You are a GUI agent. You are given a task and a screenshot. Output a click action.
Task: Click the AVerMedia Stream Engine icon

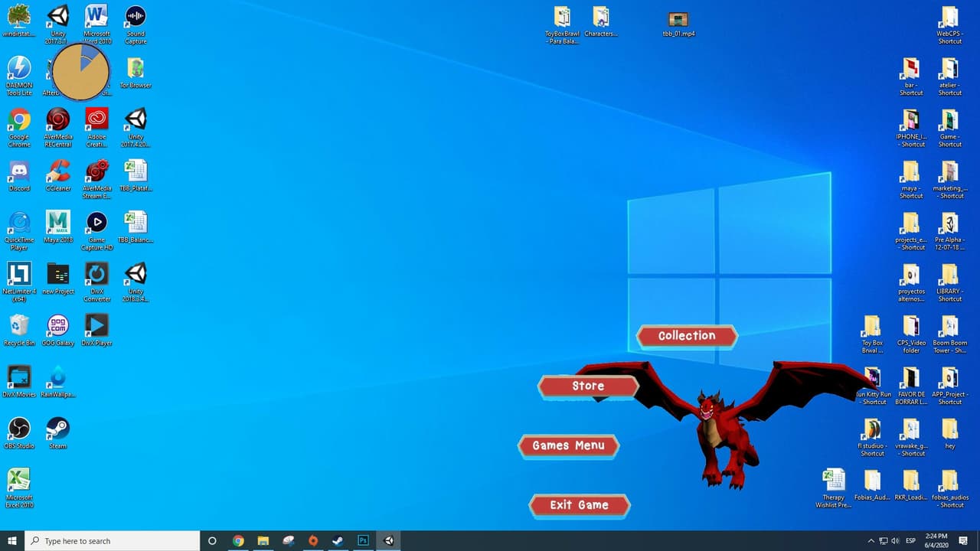(96, 179)
